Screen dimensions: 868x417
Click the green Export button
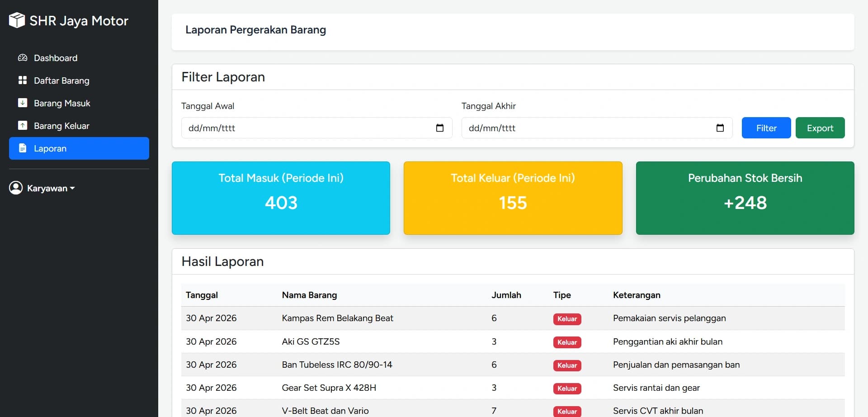click(x=820, y=128)
